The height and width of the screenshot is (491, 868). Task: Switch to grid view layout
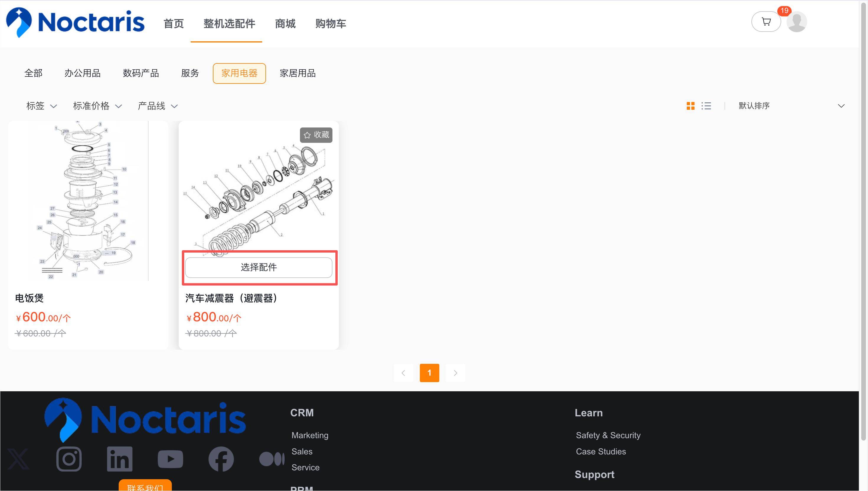tap(690, 106)
